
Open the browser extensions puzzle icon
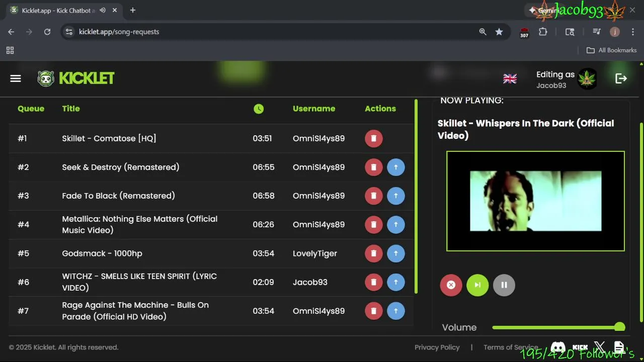coord(543,32)
